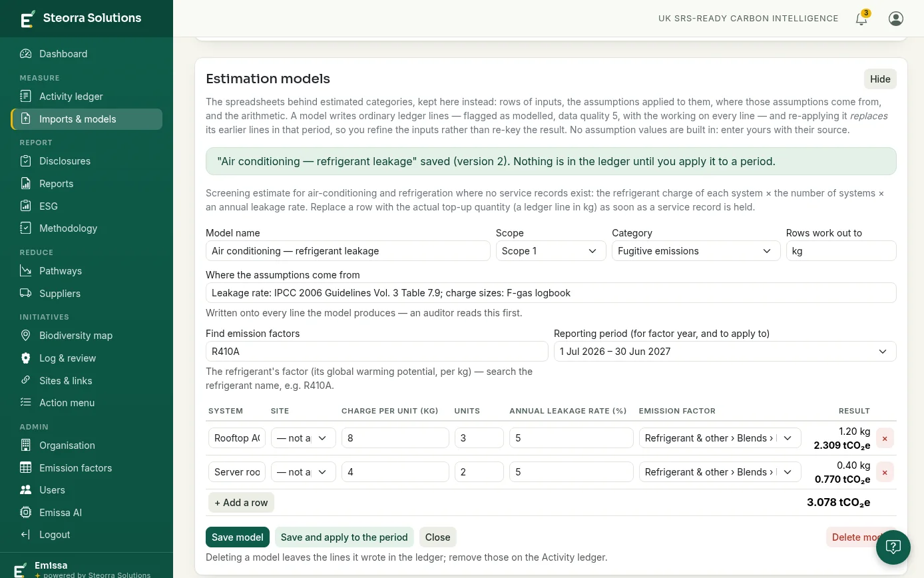Hide the Estimation models panel

(880, 79)
